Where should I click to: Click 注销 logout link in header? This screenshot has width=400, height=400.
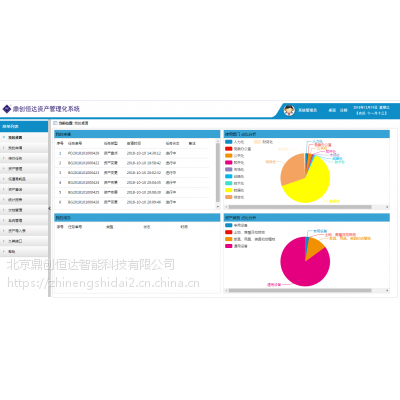click(343, 110)
